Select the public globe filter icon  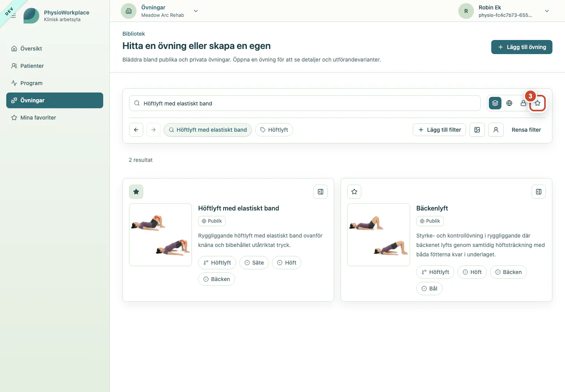(x=509, y=103)
